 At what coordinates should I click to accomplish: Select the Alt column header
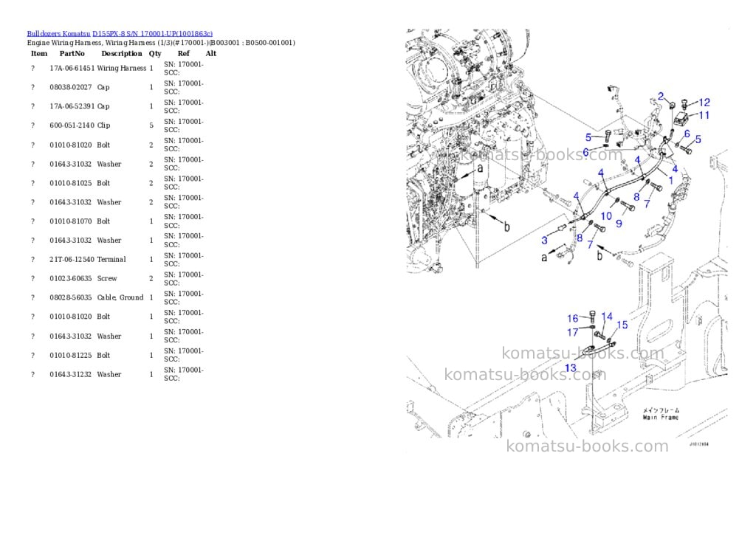(x=210, y=53)
